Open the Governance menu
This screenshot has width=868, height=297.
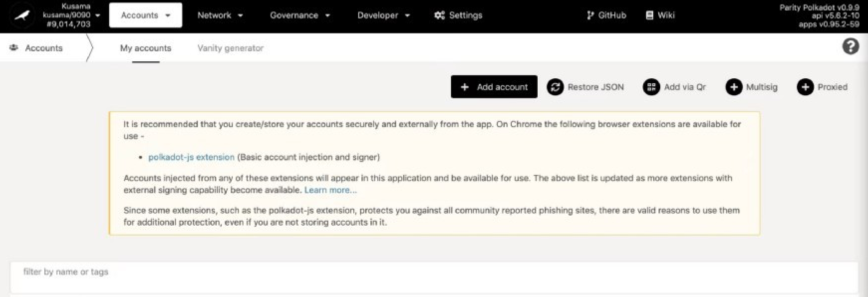(x=299, y=15)
